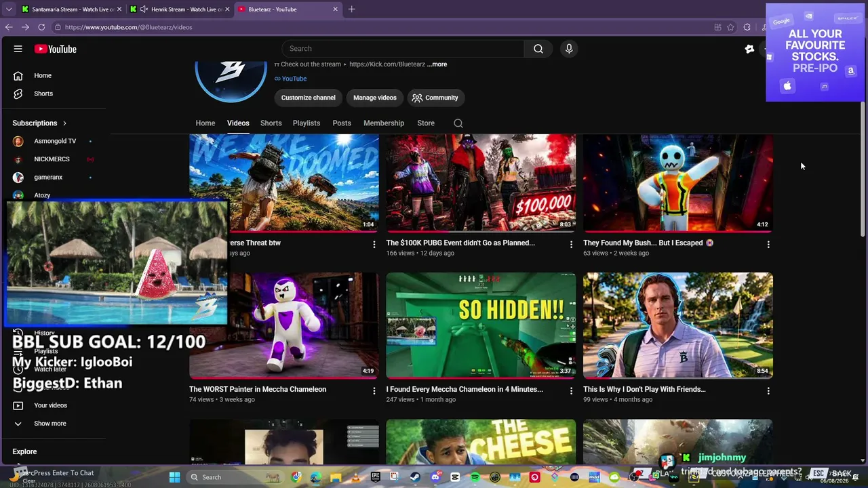The width and height of the screenshot is (868, 488).
Task: Click the magnifier search button
Action: coord(538,49)
